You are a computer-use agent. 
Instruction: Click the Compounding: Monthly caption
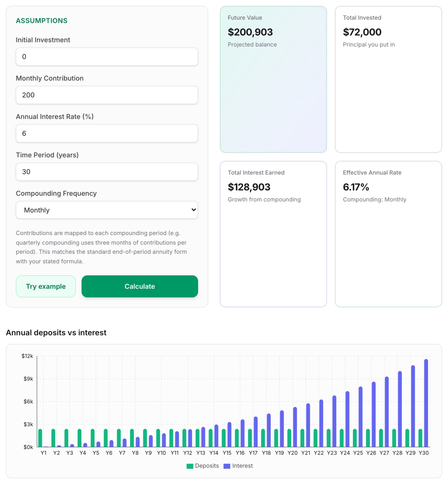pyautogui.click(x=374, y=199)
